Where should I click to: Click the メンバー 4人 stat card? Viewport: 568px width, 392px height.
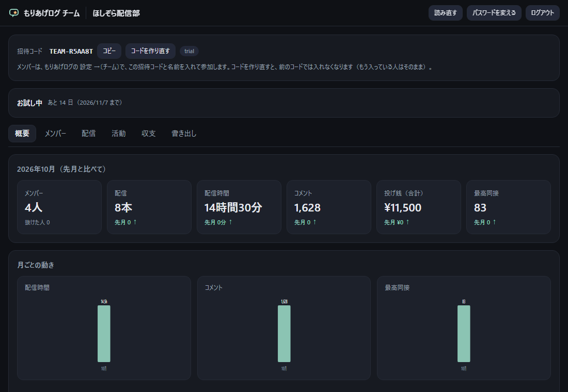59,207
